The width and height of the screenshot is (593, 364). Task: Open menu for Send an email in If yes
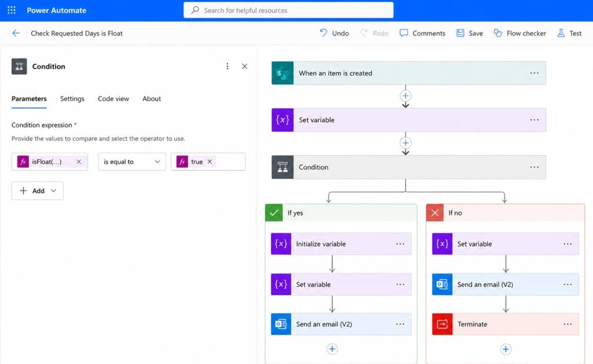click(400, 324)
